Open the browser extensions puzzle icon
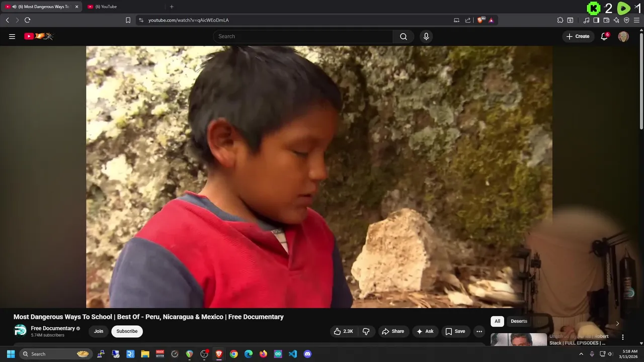The image size is (644, 362). click(x=560, y=20)
